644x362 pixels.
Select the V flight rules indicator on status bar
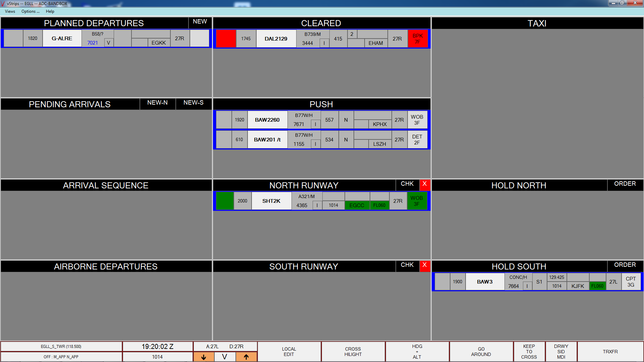click(225, 357)
